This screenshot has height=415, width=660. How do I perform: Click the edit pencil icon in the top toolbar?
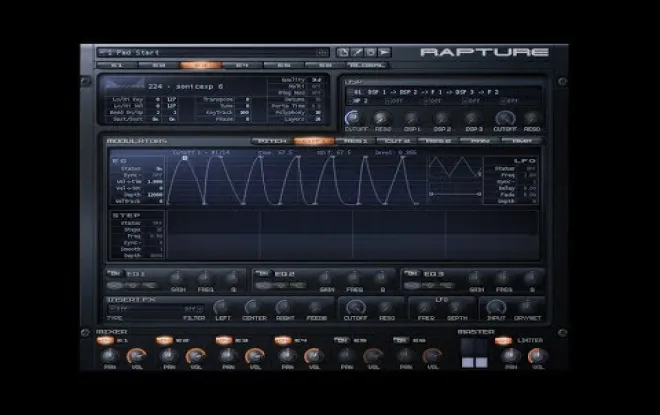[357, 52]
